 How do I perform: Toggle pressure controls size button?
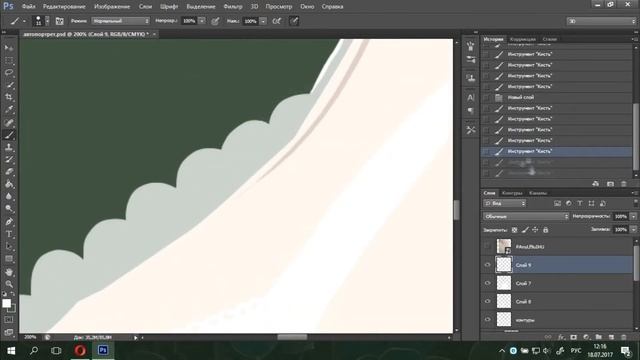294,21
